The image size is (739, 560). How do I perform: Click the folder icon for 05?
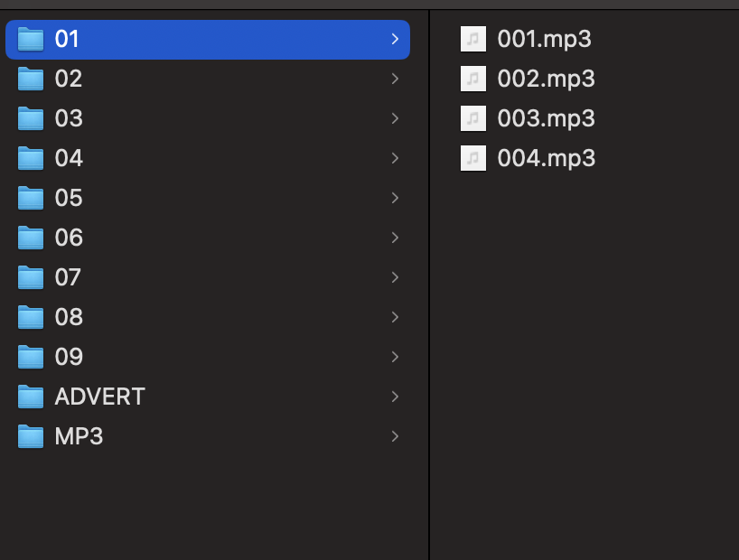coord(32,199)
